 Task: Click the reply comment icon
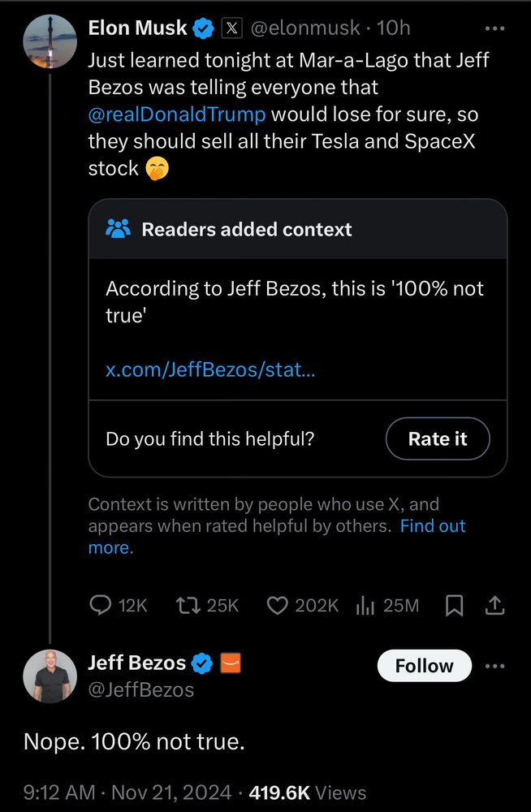click(x=100, y=605)
